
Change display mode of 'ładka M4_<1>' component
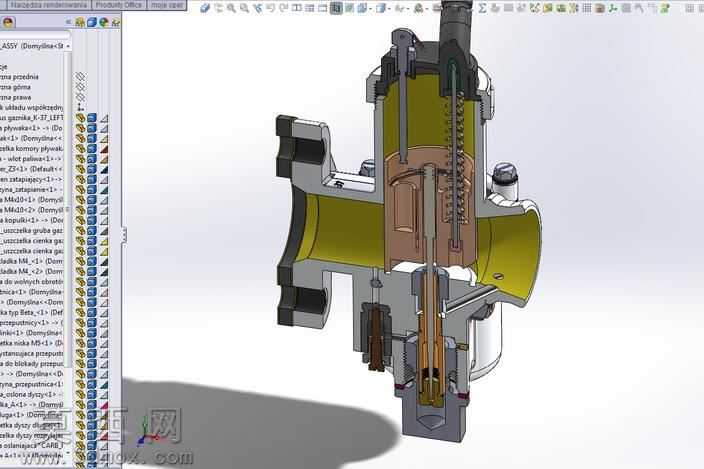point(92,261)
